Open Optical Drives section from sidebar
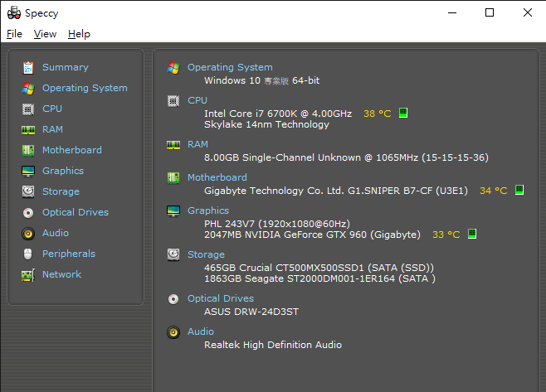The width and height of the screenshot is (546, 392). click(x=76, y=212)
